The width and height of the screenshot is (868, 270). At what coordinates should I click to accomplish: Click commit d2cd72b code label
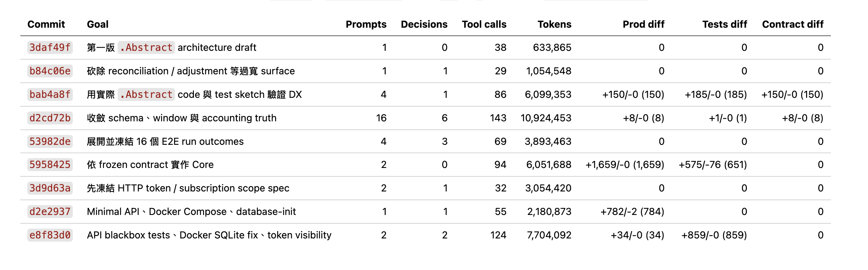tap(50, 118)
